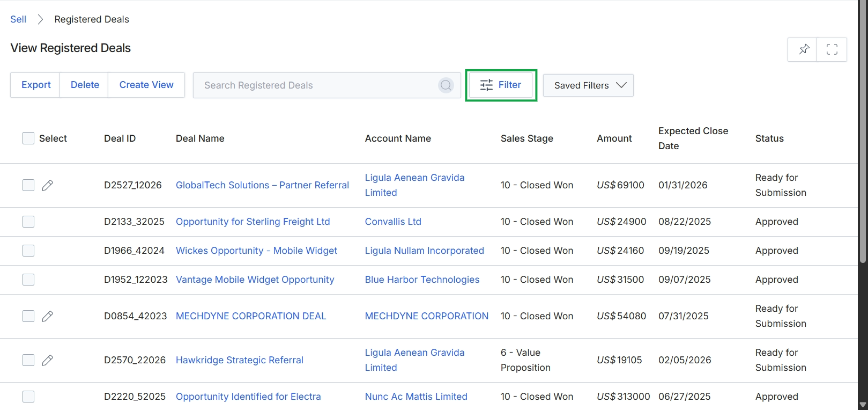Click the Deal Name column header
Screen dimensions: 868x410
(200, 138)
